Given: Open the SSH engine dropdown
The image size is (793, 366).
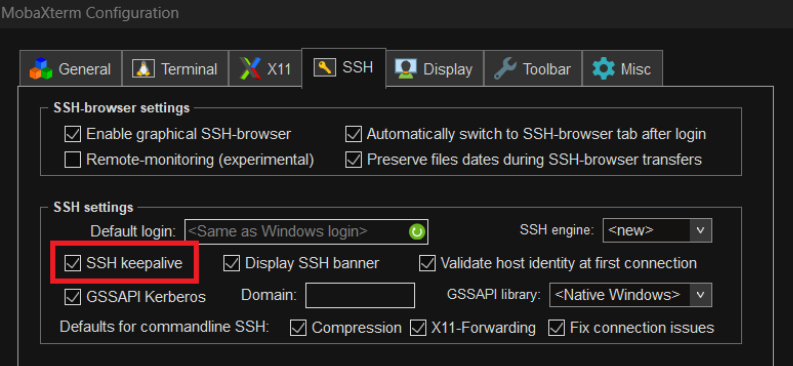Looking at the screenshot, I should click(657, 231).
